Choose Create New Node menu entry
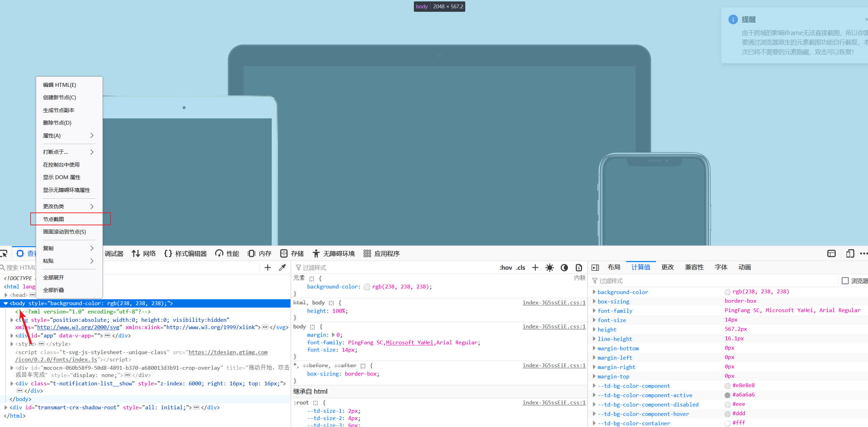The height and width of the screenshot is (427, 868). 69,98
